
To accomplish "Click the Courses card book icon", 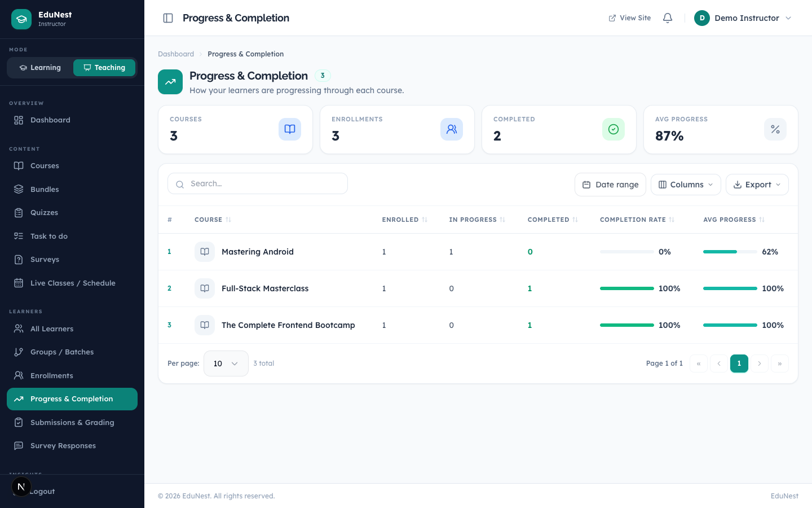I will 290,129.
